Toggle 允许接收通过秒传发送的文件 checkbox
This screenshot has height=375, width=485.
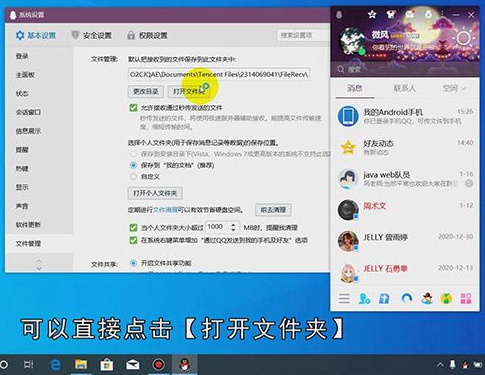133,108
